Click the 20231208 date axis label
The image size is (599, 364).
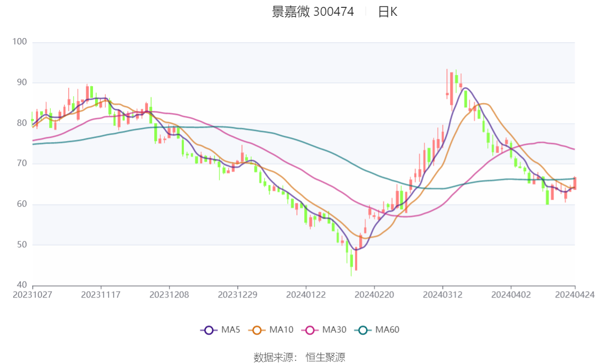(169, 295)
